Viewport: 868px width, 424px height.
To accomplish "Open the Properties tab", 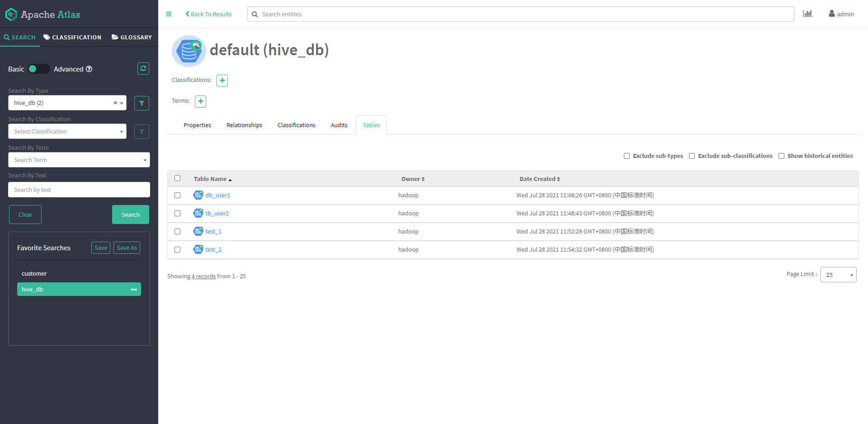I will 197,125.
